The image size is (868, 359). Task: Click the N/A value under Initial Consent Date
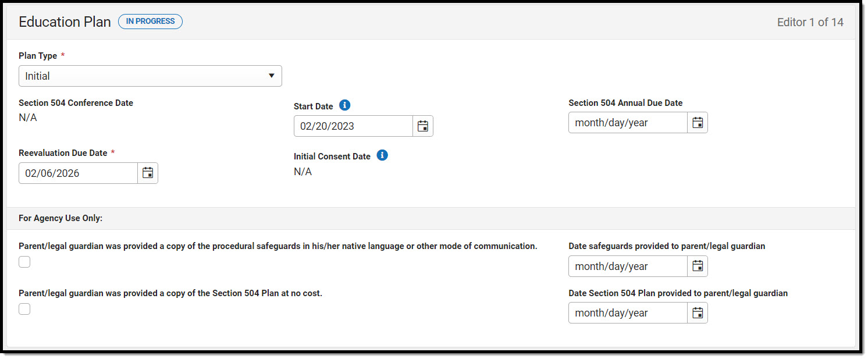click(303, 172)
